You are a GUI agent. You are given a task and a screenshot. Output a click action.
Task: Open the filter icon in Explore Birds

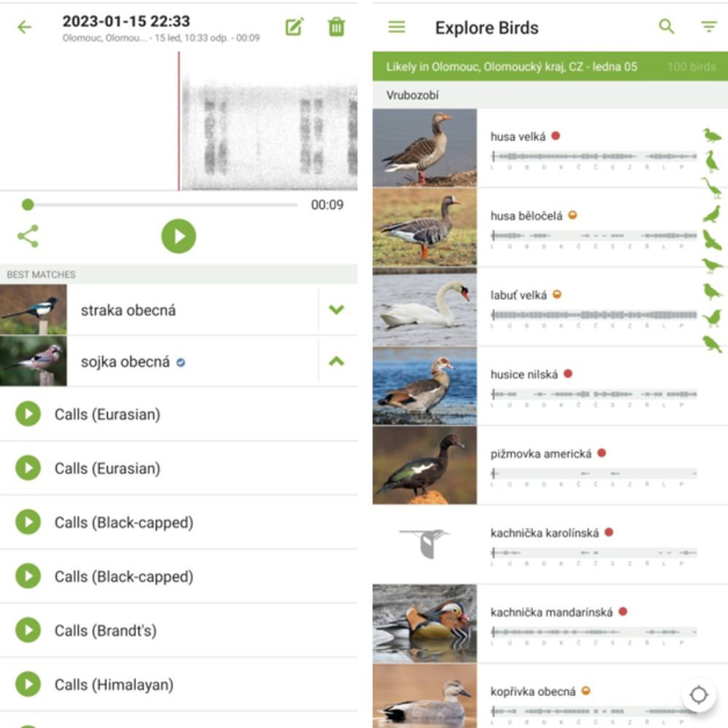(x=708, y=27)
